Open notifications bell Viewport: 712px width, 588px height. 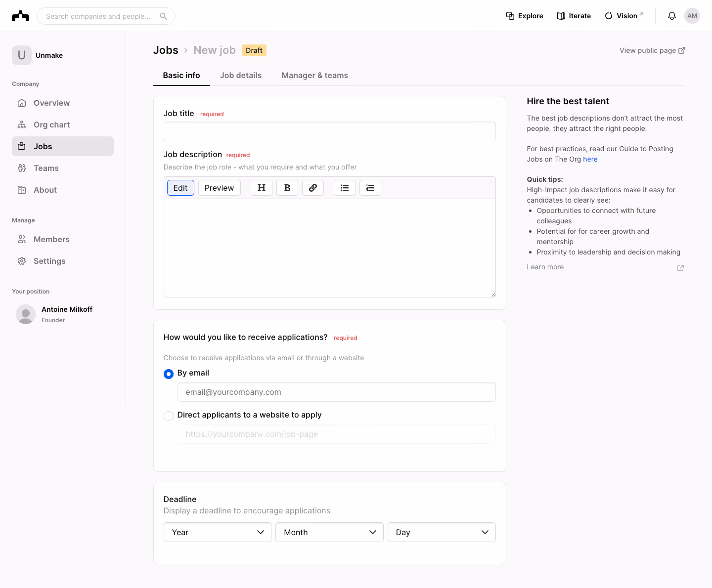(672, 16)
